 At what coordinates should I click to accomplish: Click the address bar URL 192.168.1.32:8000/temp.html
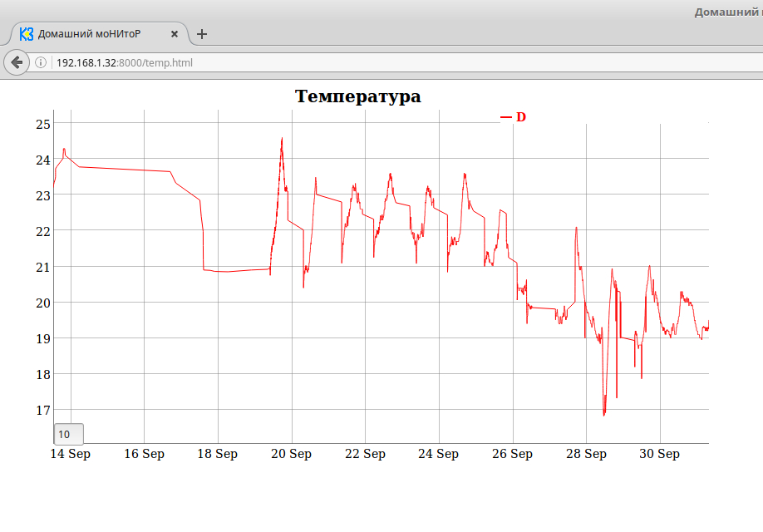(x=125, y=63)
